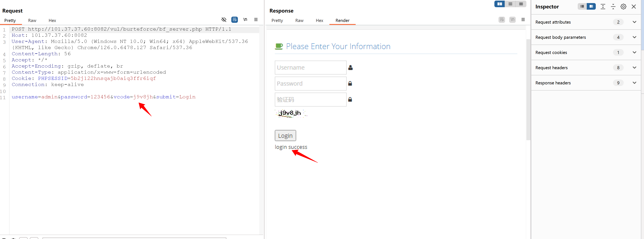
Task: Toggle hide non-printable characters icon in Request
Action: tap(224, 20)
